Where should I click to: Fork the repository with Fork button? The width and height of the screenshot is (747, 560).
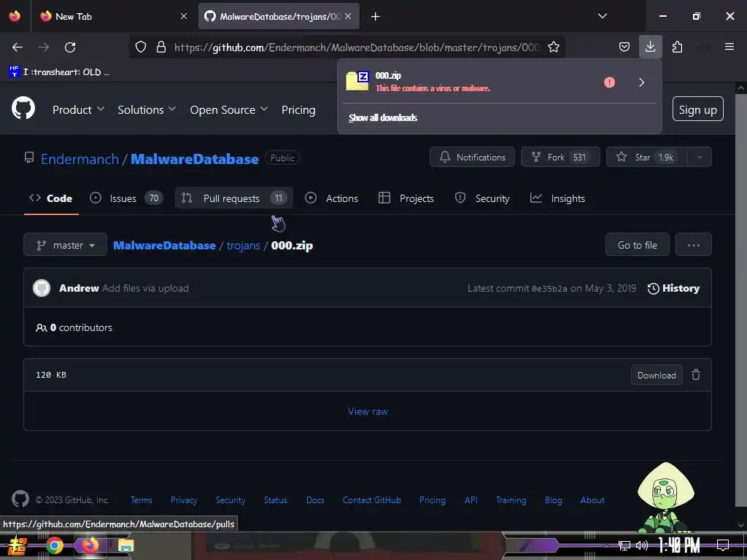560,157
